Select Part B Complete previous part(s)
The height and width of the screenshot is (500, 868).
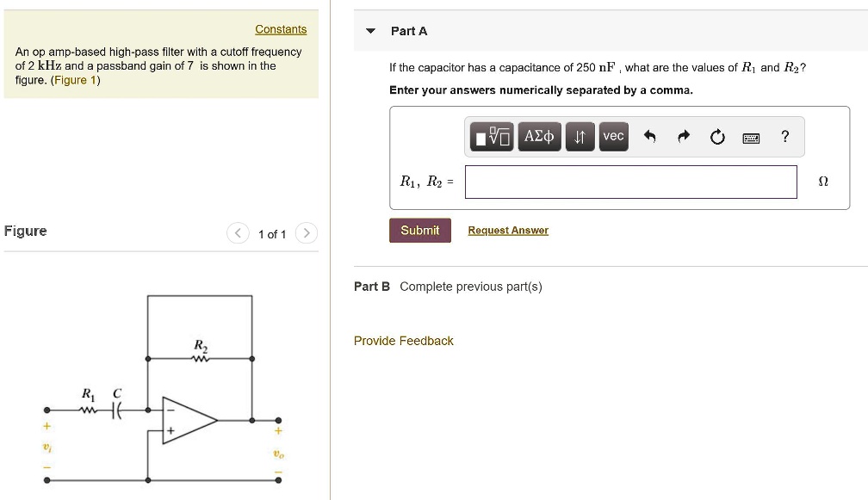coord(448,287)
